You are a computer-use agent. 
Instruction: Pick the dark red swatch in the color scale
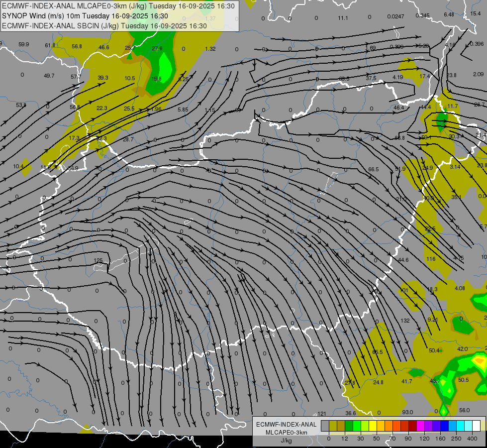coord(412,426)
